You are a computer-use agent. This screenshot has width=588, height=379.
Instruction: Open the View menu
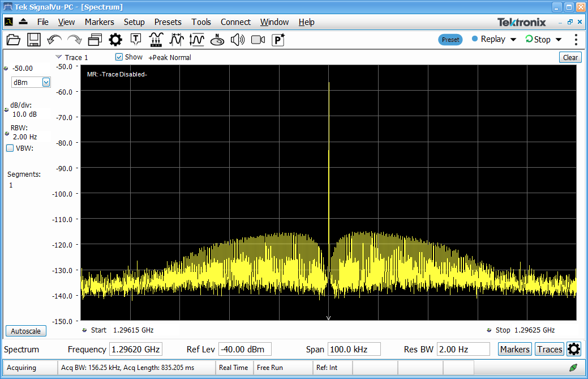[66, 22]
